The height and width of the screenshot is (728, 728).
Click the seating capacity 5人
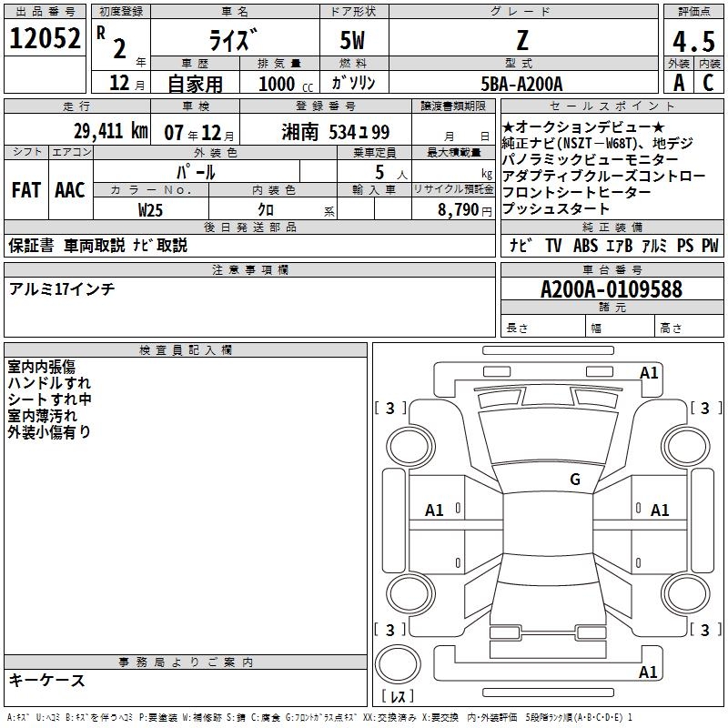(391, 173)
